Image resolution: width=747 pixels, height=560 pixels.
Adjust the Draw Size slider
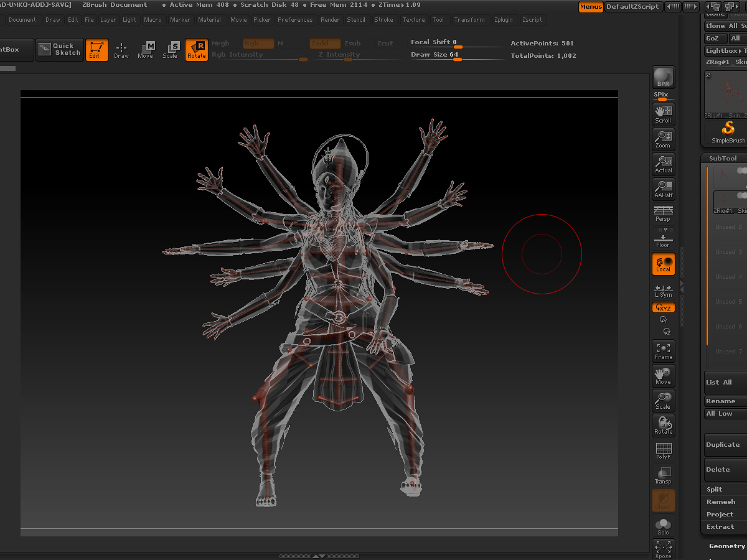click(458, 58)
